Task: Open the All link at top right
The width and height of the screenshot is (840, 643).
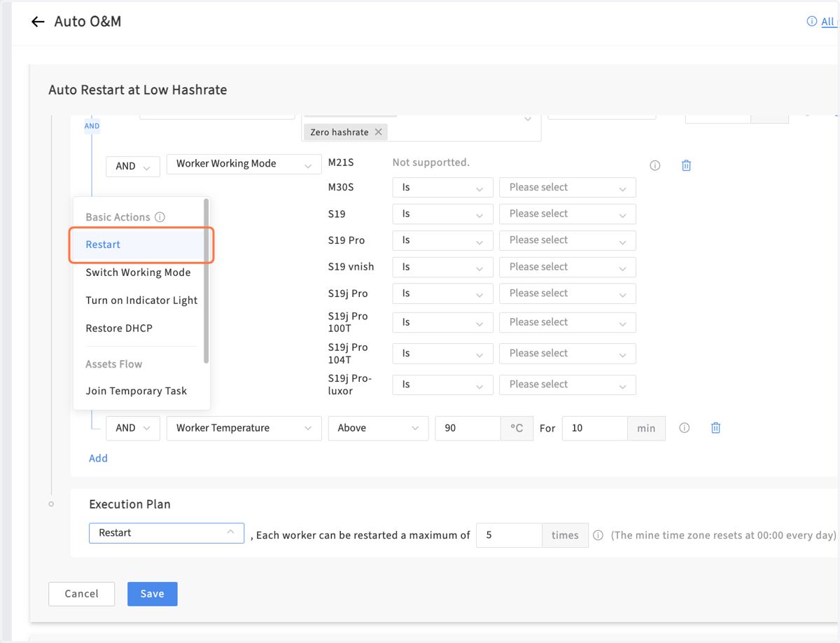Action: (x=828, y=22)
